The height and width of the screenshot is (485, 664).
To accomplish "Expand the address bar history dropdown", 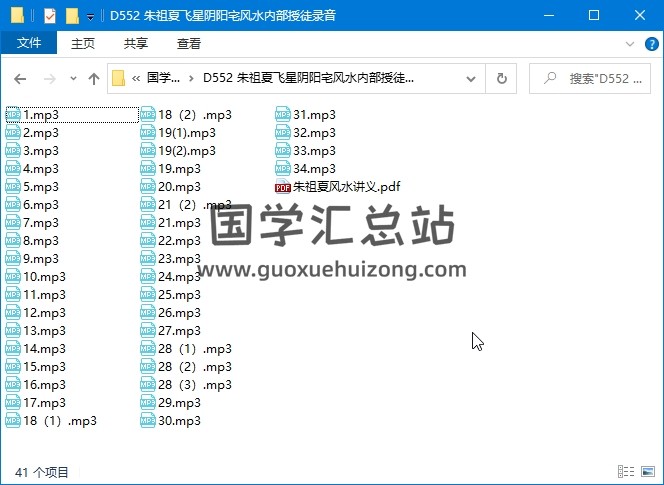I will (x=470, y=79).
